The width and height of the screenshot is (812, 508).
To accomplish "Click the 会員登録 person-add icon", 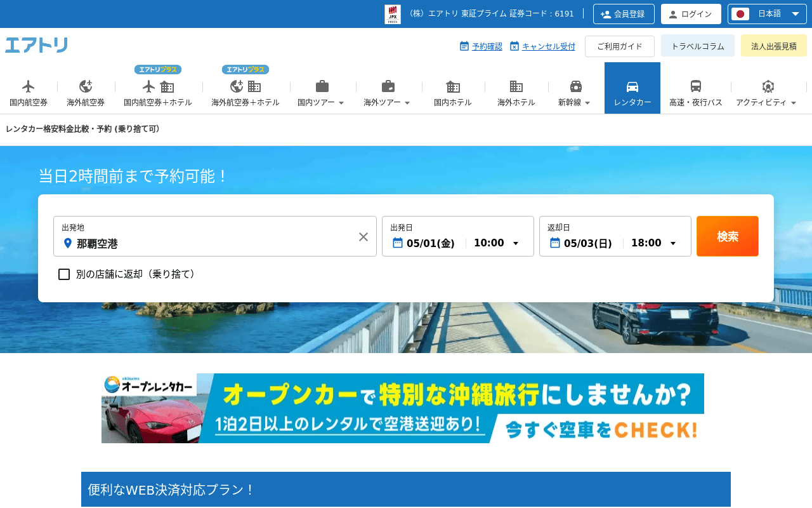I will pyautogui.click(x=606, y=14).
